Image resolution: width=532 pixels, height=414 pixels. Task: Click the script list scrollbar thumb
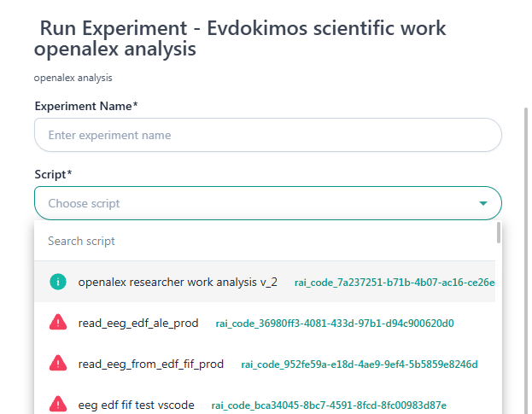(498, 233)
